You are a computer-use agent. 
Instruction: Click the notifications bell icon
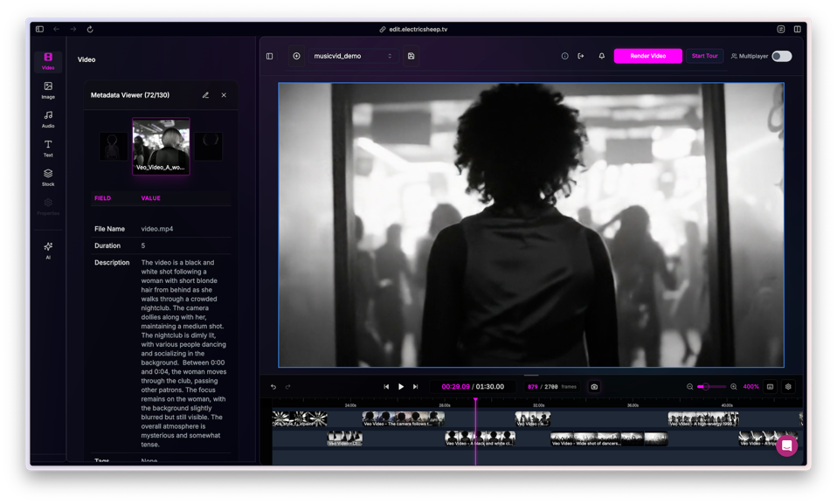tap(601, 56)
